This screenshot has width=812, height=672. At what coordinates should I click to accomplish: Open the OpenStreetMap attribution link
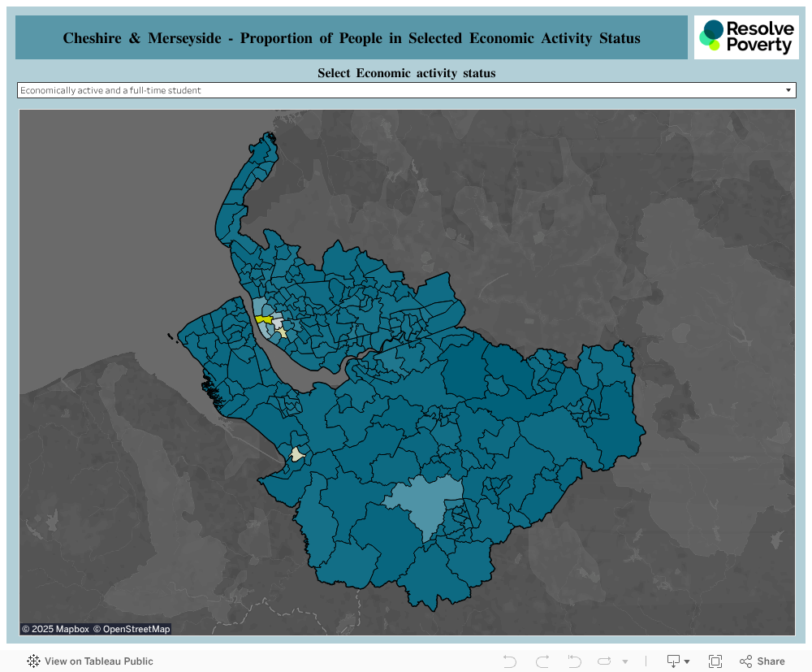(x=132, y=629)
